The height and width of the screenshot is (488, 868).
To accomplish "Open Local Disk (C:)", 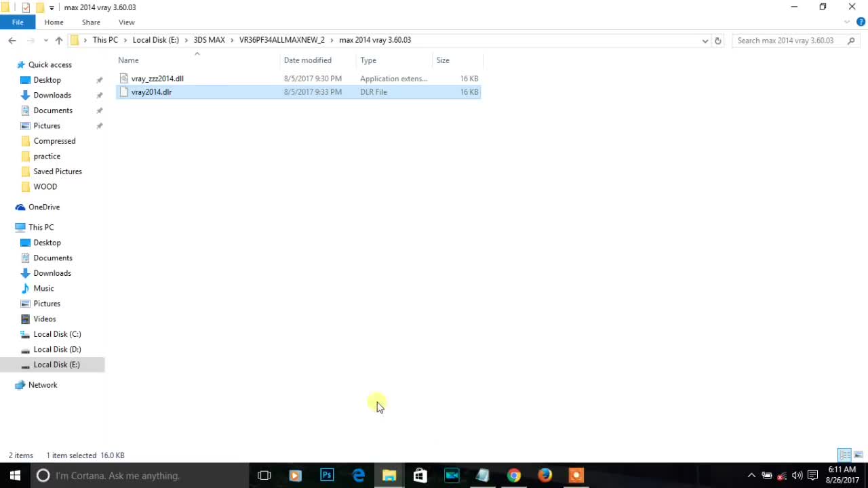I will (x=57, y=334).
